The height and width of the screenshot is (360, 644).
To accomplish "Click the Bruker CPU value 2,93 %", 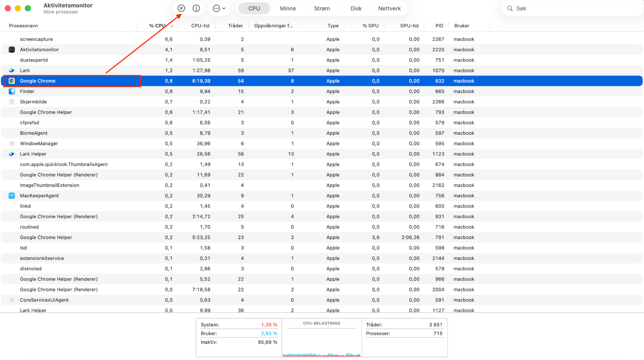I will [269, 334].
